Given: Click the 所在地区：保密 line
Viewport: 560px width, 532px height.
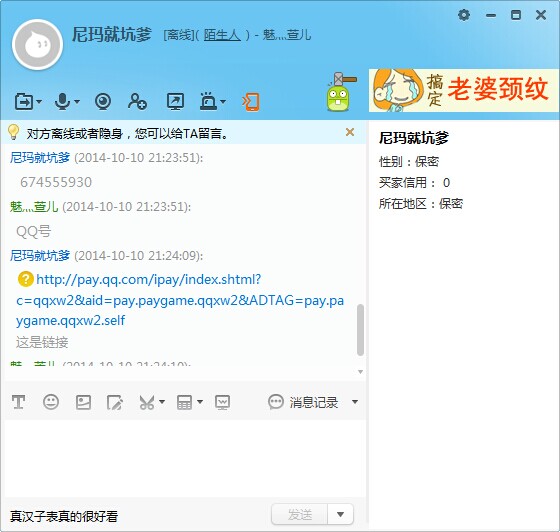Looking at the screenshot, I should click(x=421, y=204).
